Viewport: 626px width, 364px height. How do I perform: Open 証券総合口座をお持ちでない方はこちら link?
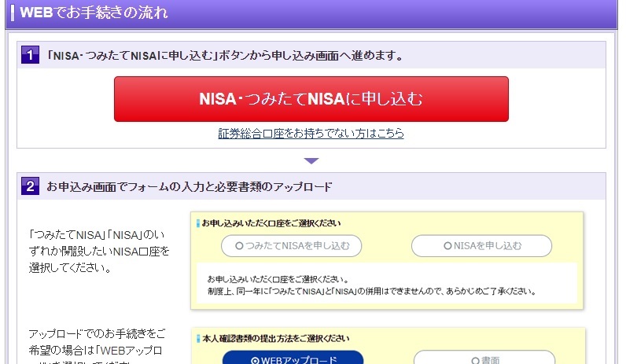coord(311,134)
